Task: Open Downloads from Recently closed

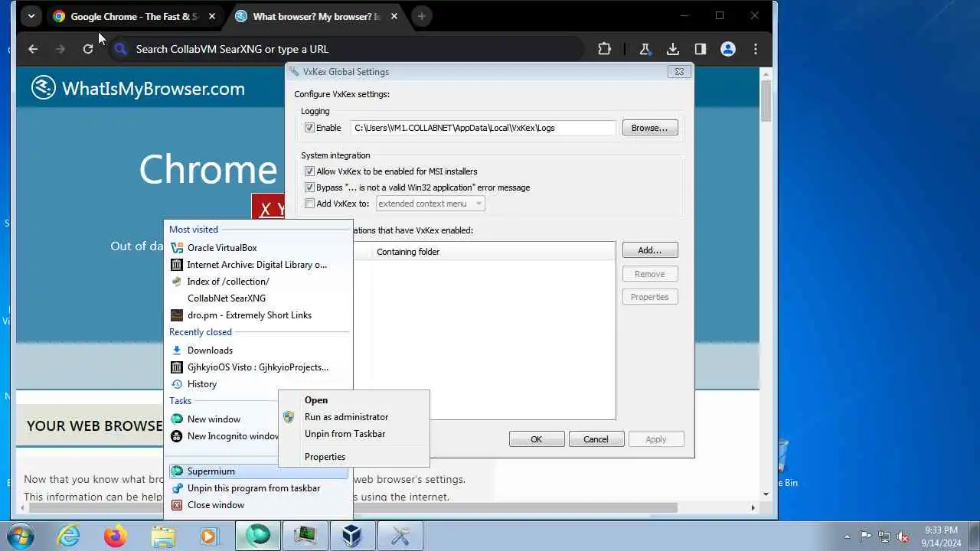Action: [x=258, y=350]
